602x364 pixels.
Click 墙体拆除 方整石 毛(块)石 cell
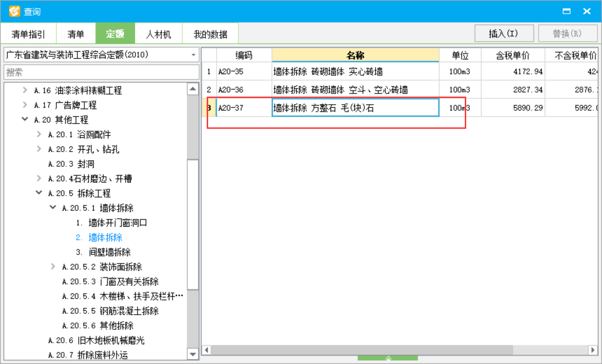coord(356,108)
